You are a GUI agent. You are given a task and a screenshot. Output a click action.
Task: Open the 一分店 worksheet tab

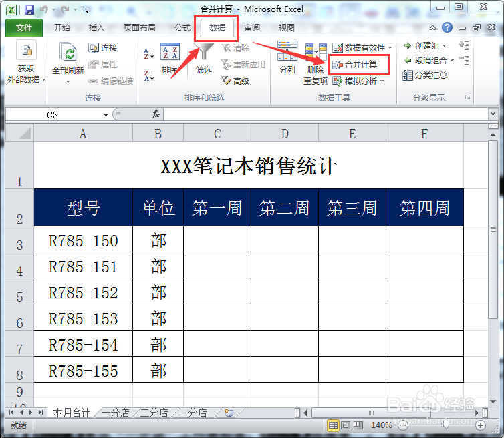point(116,413)
